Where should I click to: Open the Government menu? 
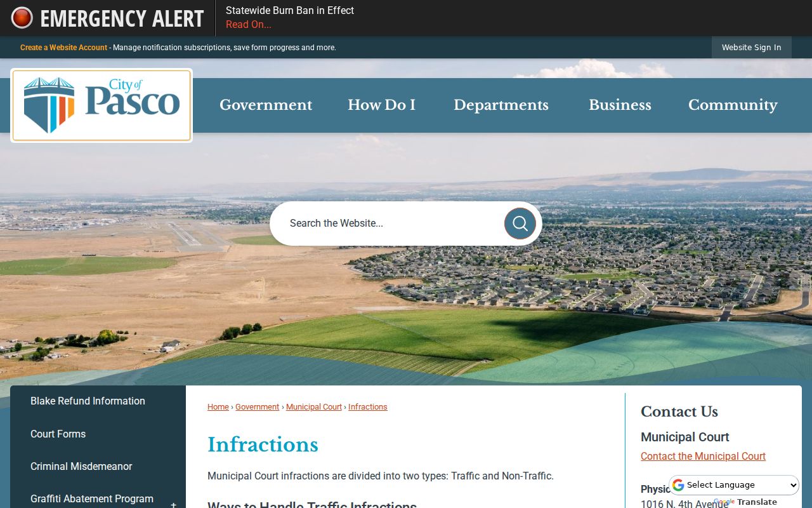click(x=266, y=105)
